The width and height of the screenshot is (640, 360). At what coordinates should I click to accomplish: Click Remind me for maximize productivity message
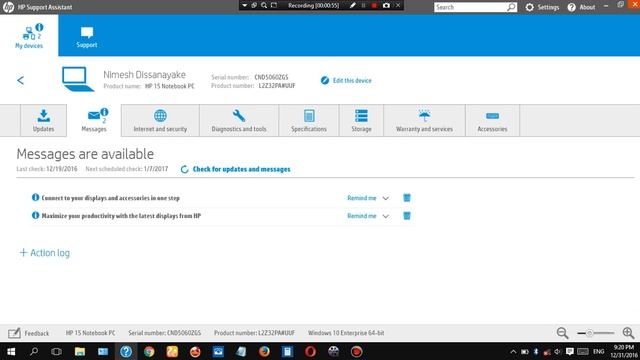tap(362, 216)
